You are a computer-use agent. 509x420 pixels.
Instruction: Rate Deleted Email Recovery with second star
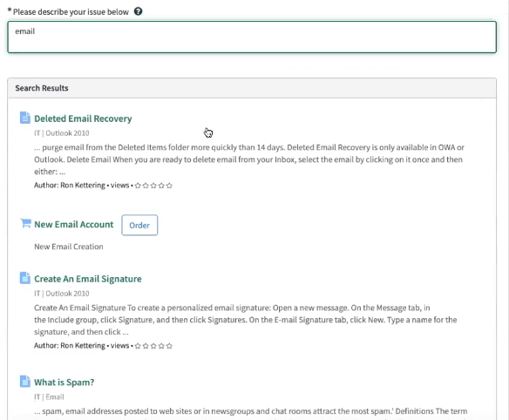tap(146, 186)
